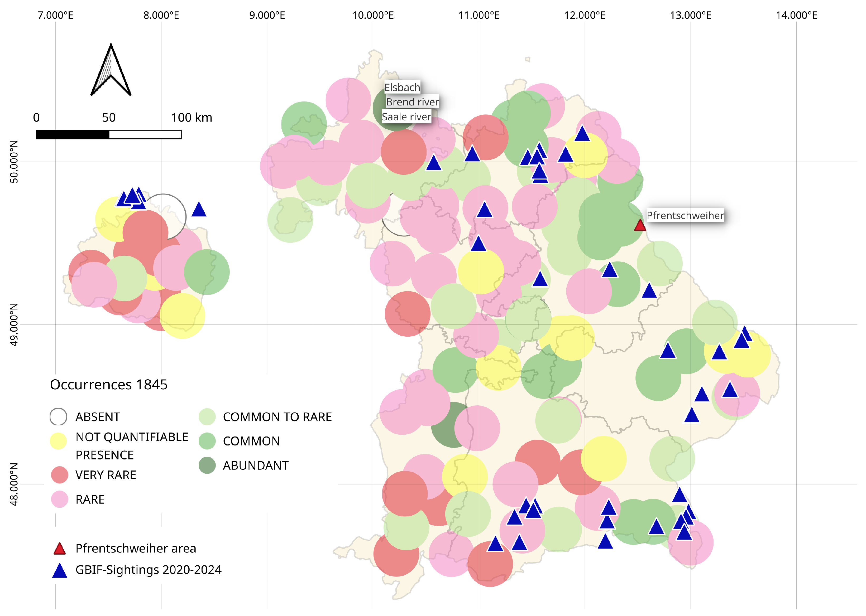Click the COMMON legend text

(x=251, y=441)
